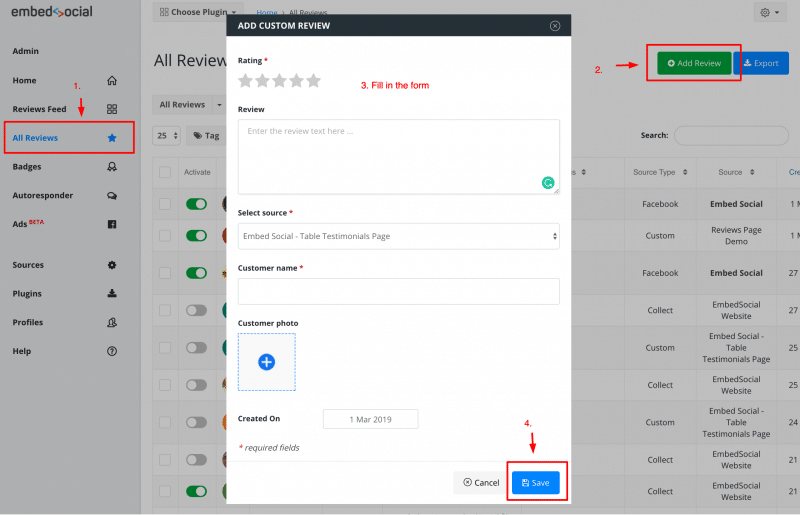The height and width of the screenshot is (515, 800).
Task: Click the Ads Facebook icon
Action: 112,224
